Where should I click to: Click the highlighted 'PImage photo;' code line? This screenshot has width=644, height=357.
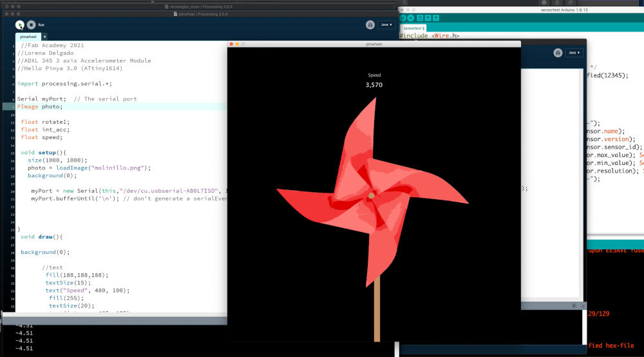[40, 106]
